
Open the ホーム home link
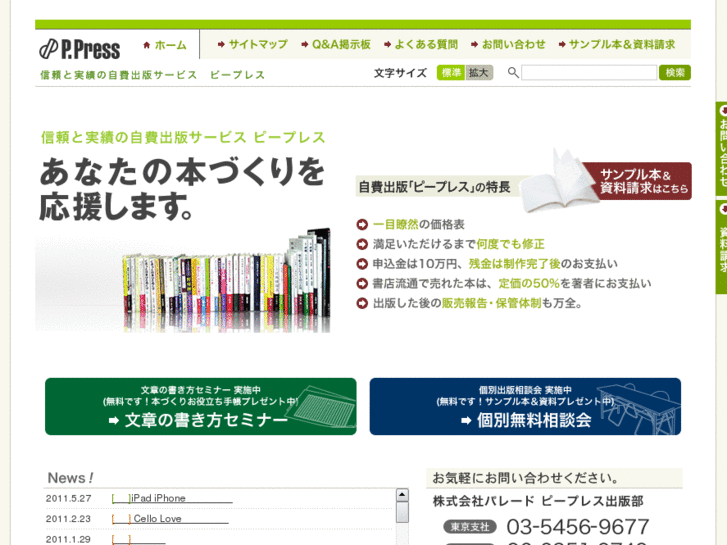[x=165, y=45]
